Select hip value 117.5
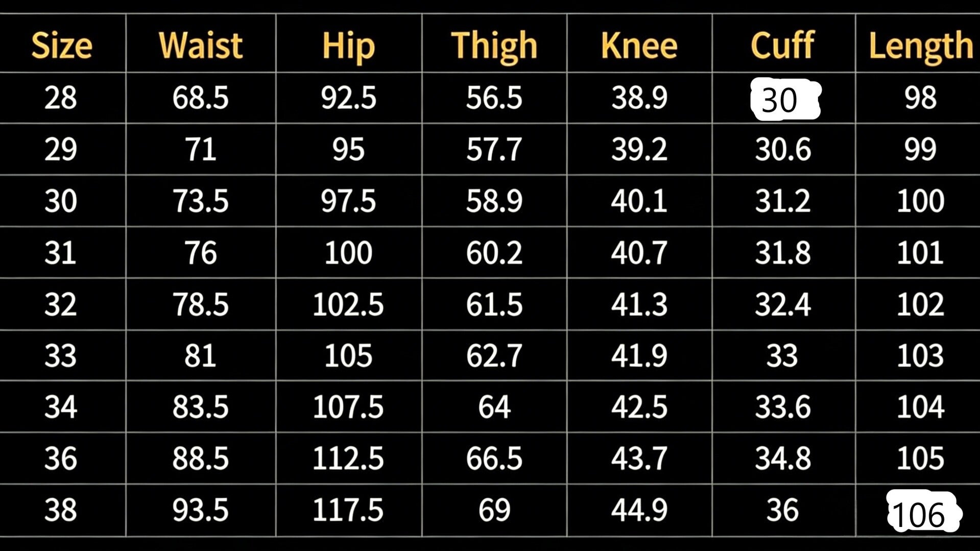The image size is (980, 551). [x=348, y=510]
